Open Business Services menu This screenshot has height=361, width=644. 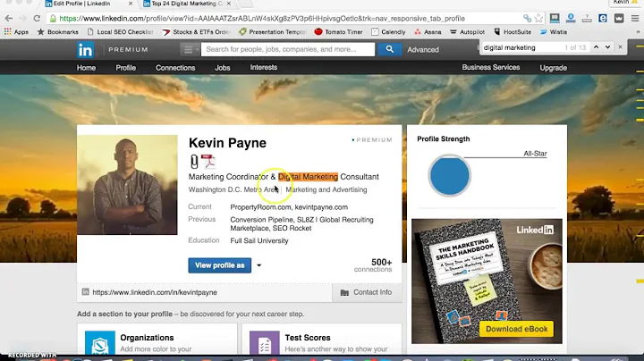click(x=491, y=67)
